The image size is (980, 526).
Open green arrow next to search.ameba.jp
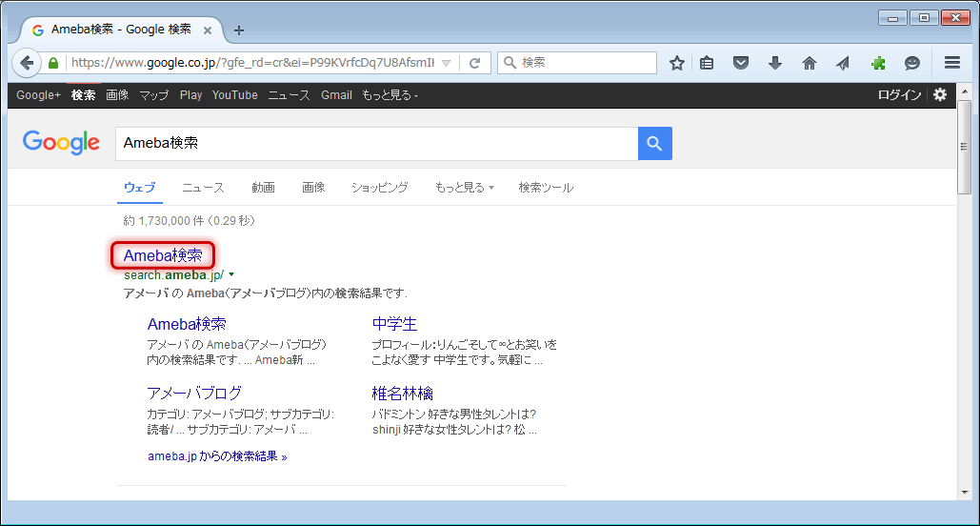click(x=231, y=274)
